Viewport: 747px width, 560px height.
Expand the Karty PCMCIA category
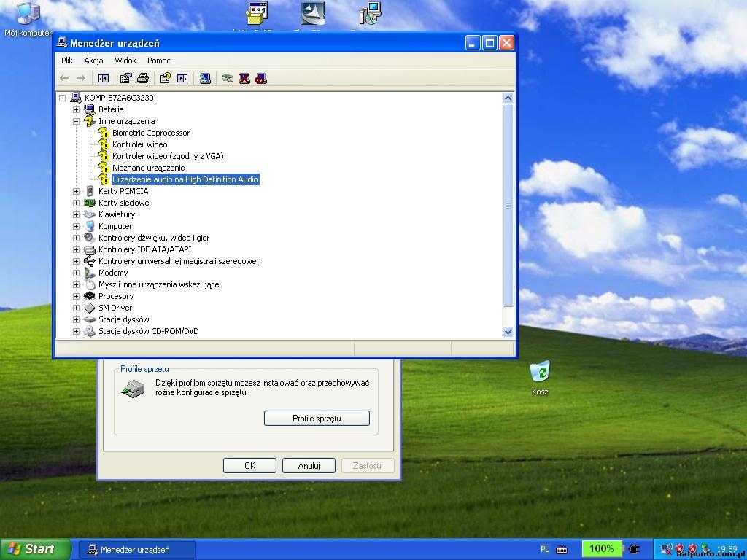coord(76,192)
